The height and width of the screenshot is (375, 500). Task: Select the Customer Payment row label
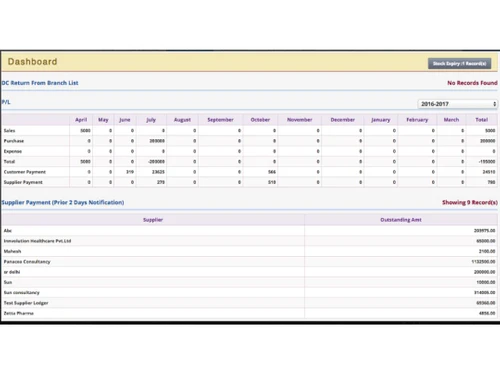pyautogui.click(x=25, y=172)
